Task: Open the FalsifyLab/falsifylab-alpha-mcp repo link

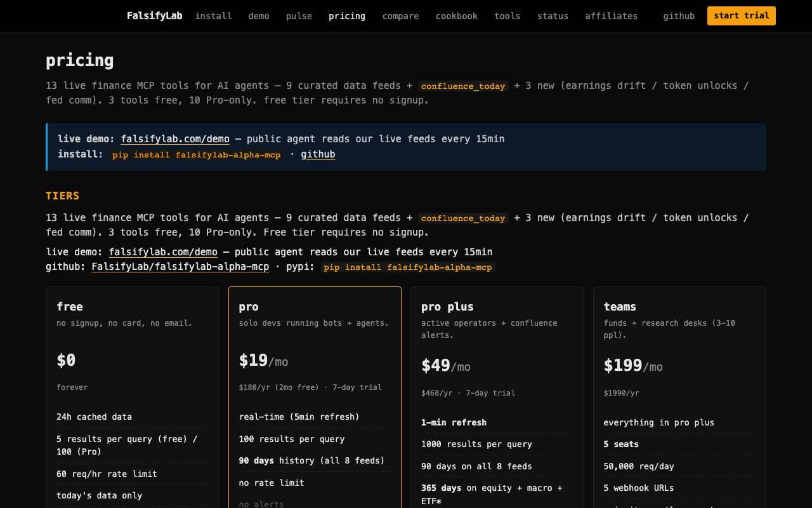Action: click(x=180, y=267)
